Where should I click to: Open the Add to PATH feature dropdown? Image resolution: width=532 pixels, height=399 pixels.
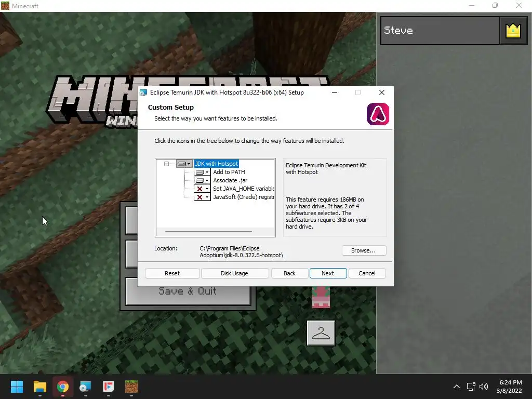(202, 172)
